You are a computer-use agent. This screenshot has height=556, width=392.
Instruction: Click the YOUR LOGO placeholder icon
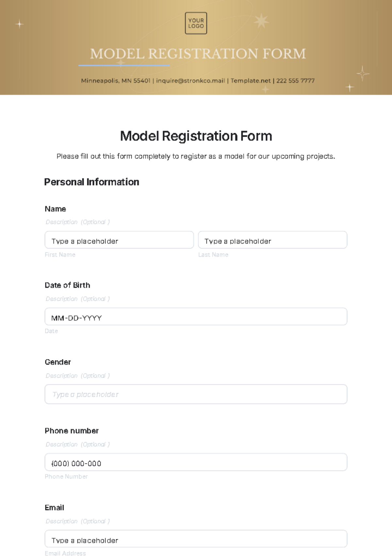pyautogui.click(x=196, y=23)
